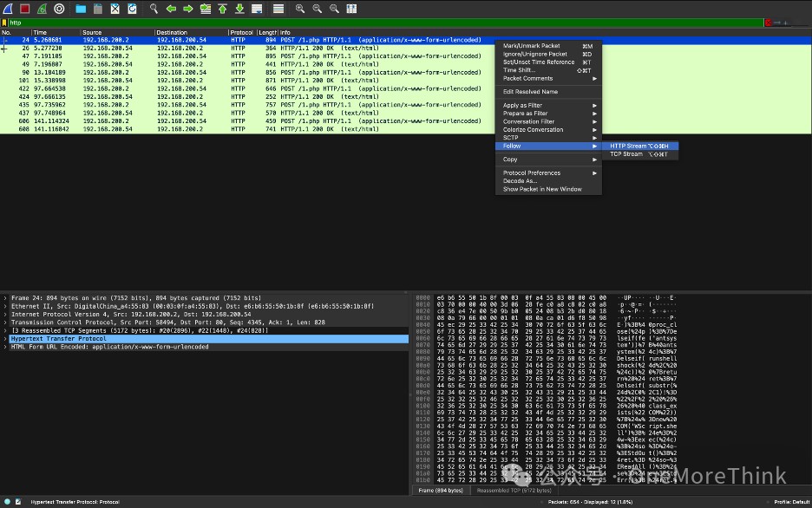This screenshot has height=508, width=812.
Task: Select Ignore/Unignore Packet in context menu
Action: tap(548, 55)
